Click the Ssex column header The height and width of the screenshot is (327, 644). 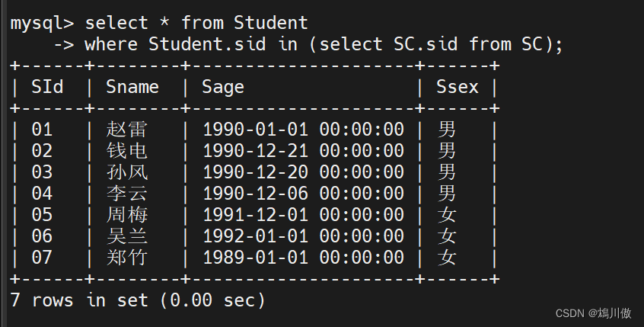[x=457, y=87]
